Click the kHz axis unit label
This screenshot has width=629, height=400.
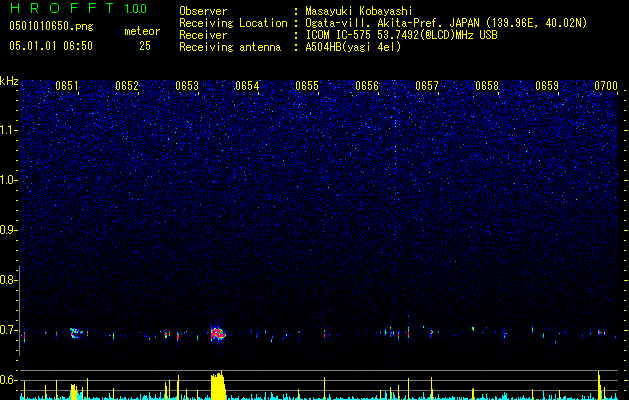click(x=9, y=81)
